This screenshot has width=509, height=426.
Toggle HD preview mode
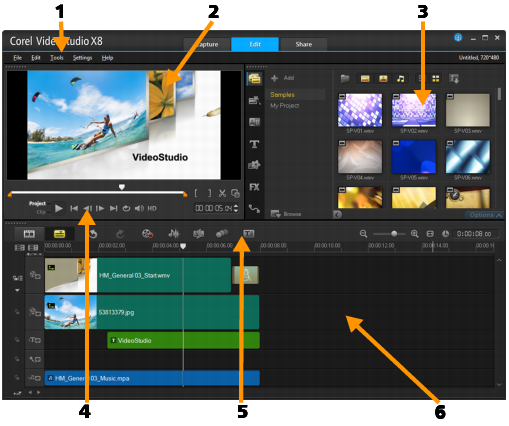(x=152, y=209)
